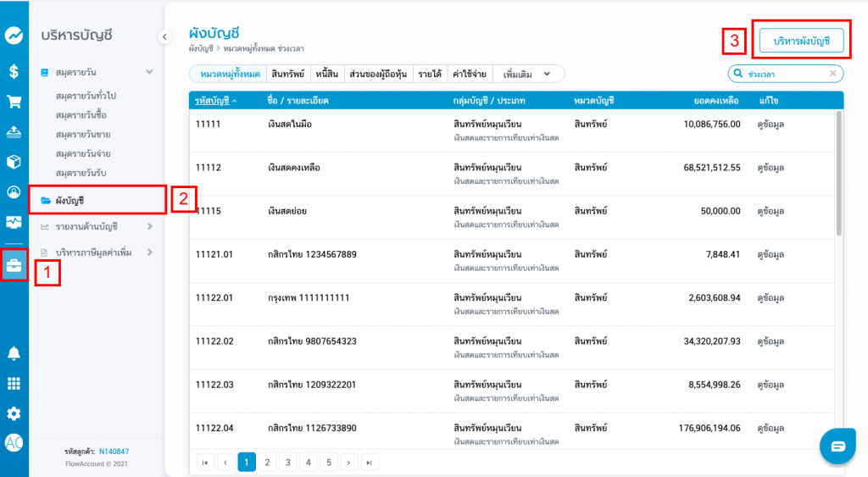Collapse the สมุดรายวัน menu section
The height and width of the screenshot is (477, 868).
click(x=149, y=73)
